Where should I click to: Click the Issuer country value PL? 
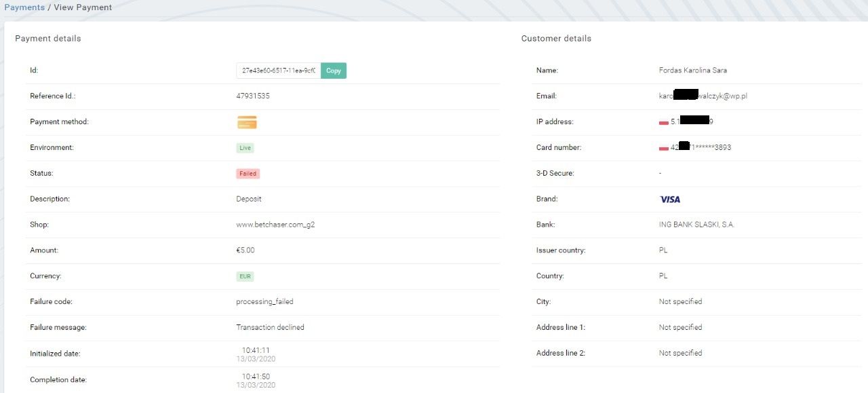pyautogui.click(x=663, y=250)
